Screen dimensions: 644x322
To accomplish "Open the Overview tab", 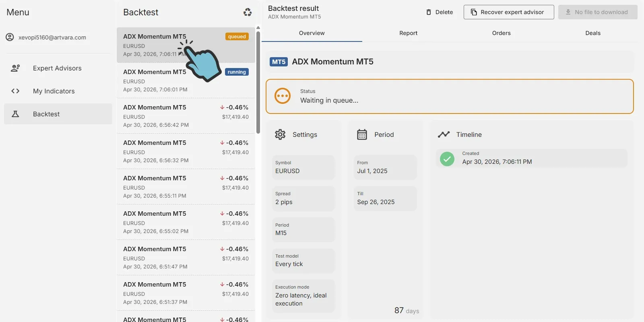I will pyautogui.click(x=312, y=33).
